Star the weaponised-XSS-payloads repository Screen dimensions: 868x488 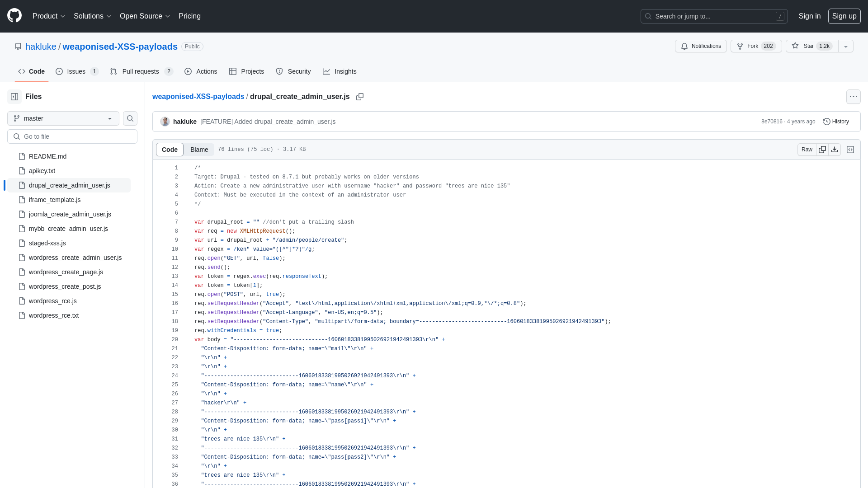(x=812, y=46)
